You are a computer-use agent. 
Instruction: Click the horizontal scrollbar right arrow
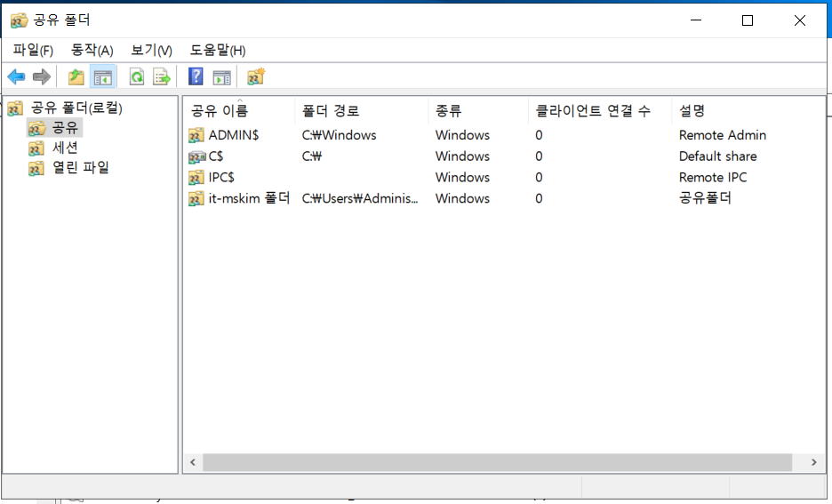(814, 462)
